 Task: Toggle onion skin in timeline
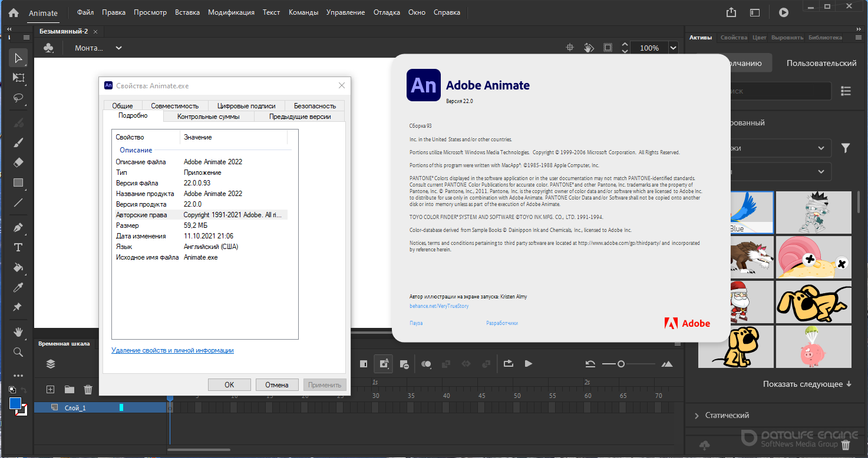[426, 364]
